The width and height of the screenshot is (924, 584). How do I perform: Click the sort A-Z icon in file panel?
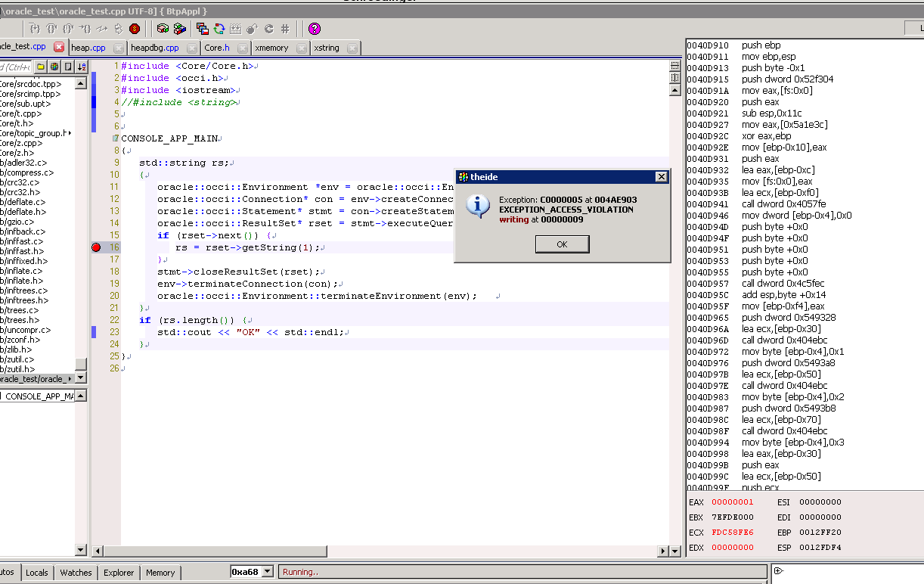pyautogui.click(x=82, y=67)
